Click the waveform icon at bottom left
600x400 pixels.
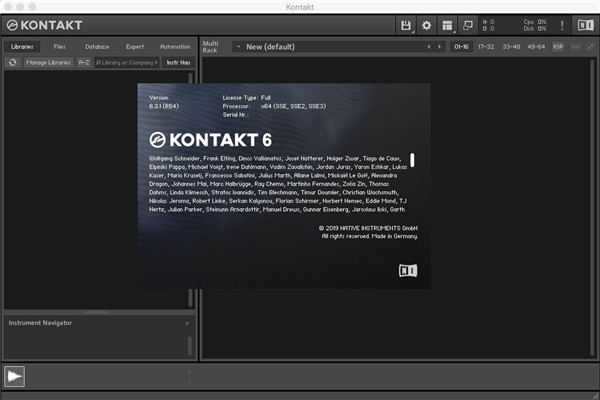pos(15,376)
